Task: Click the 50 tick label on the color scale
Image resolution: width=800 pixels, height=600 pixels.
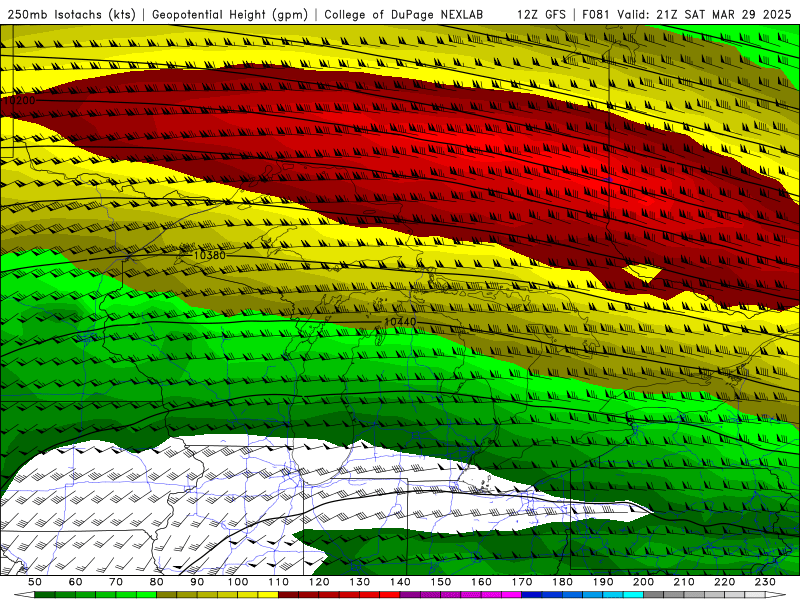Action: 35,582
